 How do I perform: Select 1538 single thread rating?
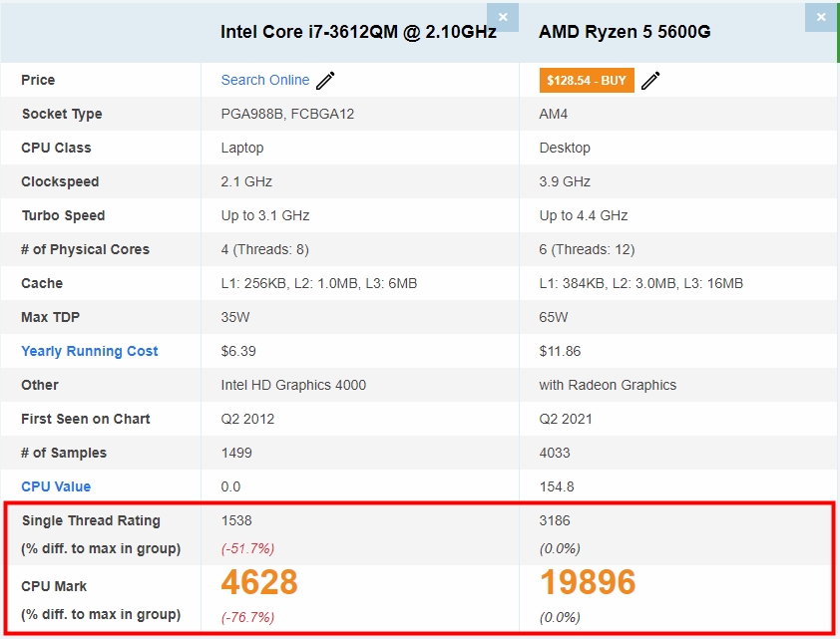[x=236, y=520]
